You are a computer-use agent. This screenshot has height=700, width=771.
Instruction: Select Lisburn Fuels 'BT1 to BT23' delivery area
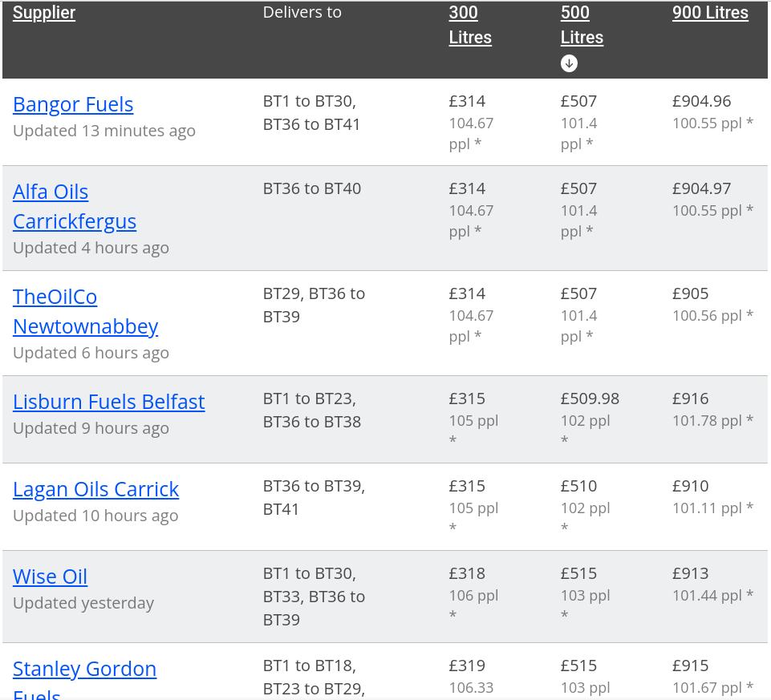[310, 399]
